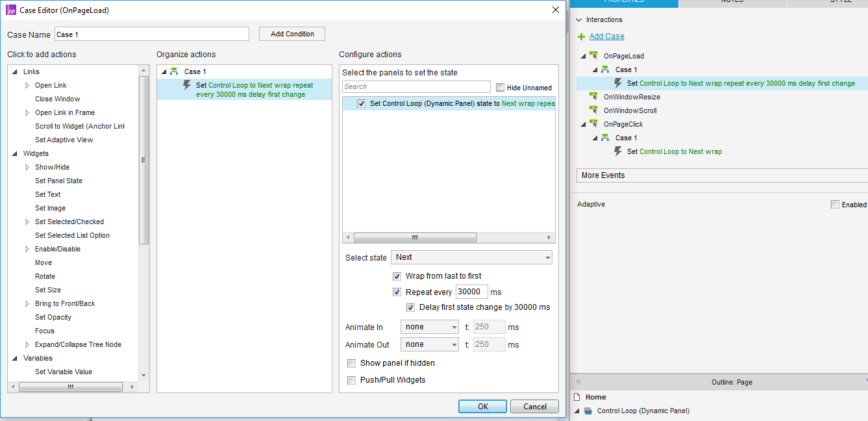The width and height of the screenshot is (868, 421).
Task: Toggle the Hide Unnamed checkbox
Action: (x=500, y=87)
